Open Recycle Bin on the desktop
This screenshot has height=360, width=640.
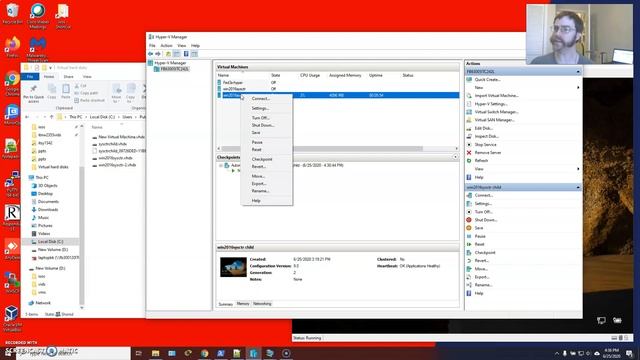tap(12, 13)
